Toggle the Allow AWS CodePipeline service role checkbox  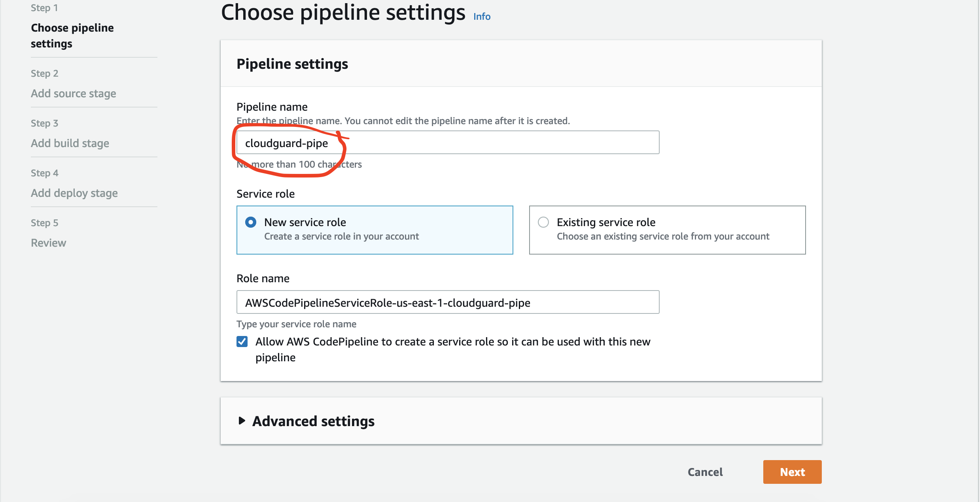click(242, 342)
